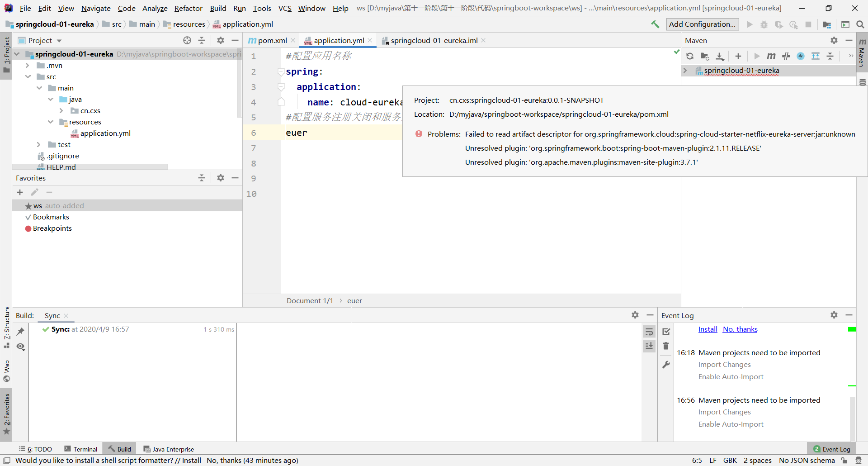
Task: Change file encoding GBK in status bar
Action: 730,461
